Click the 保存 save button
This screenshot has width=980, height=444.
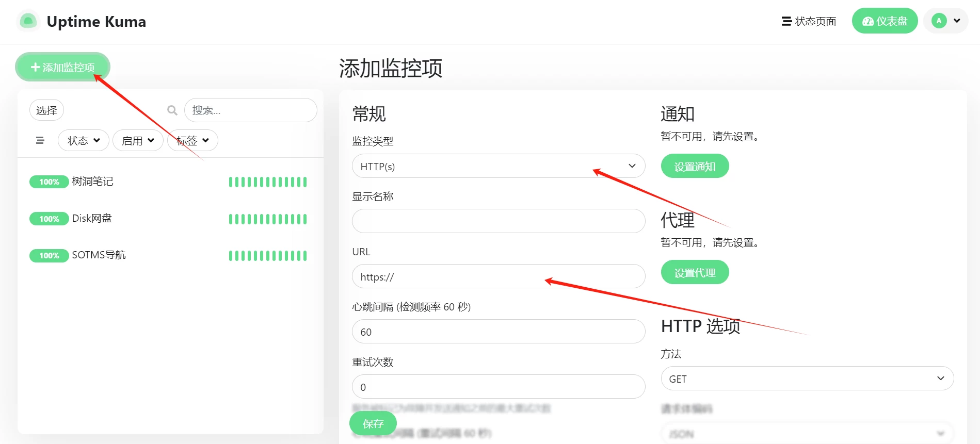click(x=373, y=423)
